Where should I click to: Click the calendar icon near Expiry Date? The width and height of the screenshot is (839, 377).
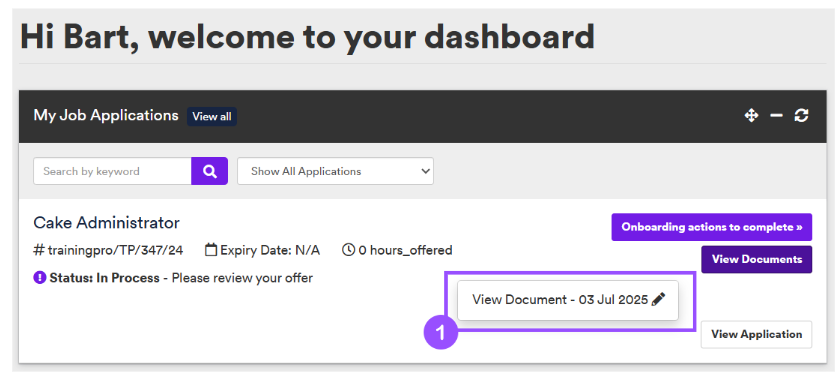211,250
